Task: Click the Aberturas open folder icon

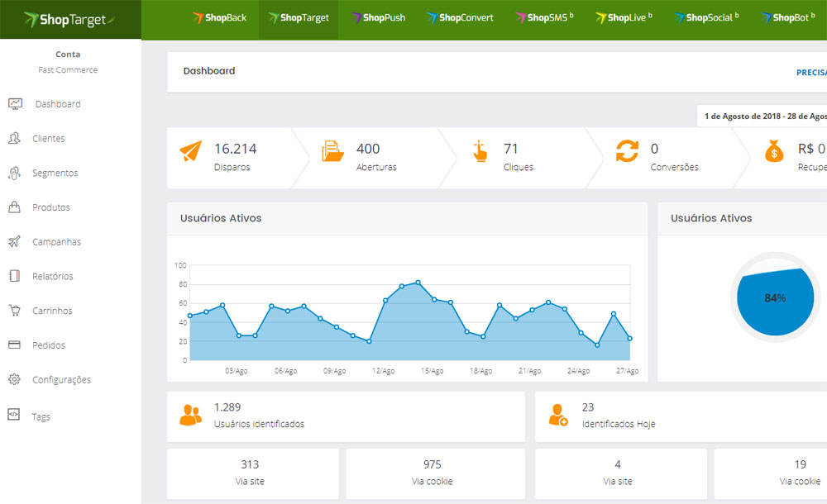Action: 332,150
